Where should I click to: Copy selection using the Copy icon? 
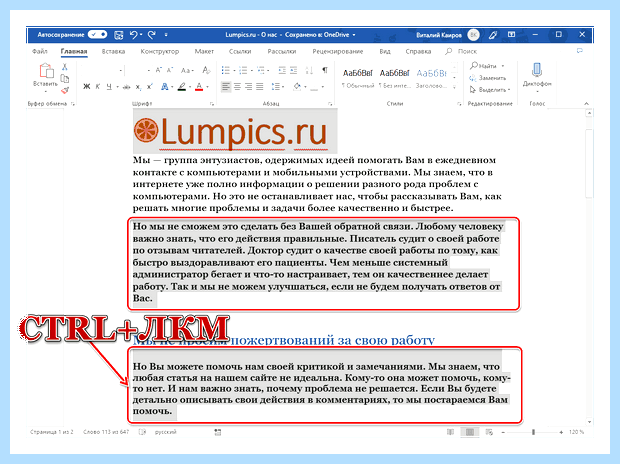pos(64,78)
